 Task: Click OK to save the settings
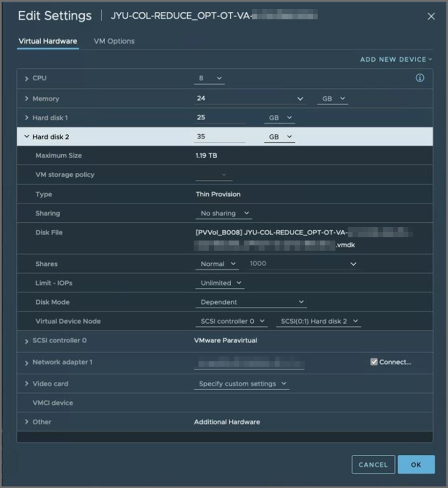click(417, 464)
